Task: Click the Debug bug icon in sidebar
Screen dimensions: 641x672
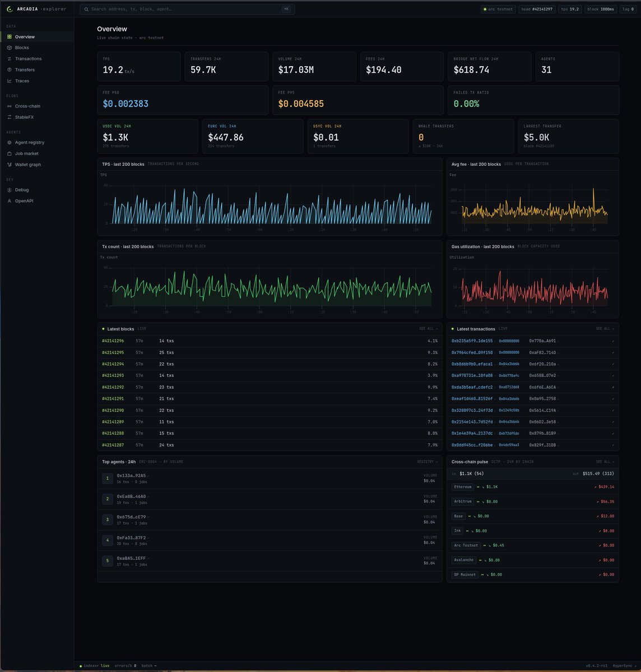Action: [x=10, y=190]
